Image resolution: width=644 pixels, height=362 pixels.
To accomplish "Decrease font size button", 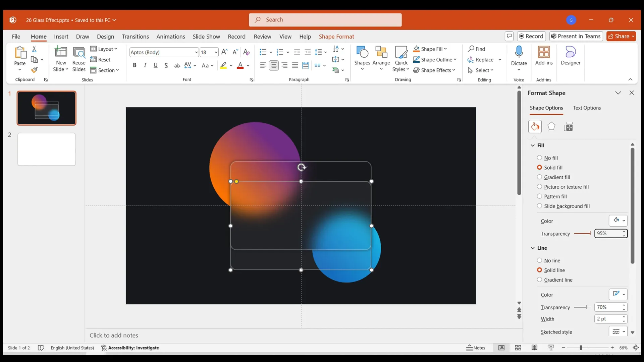I will click(x=235, y=52).
